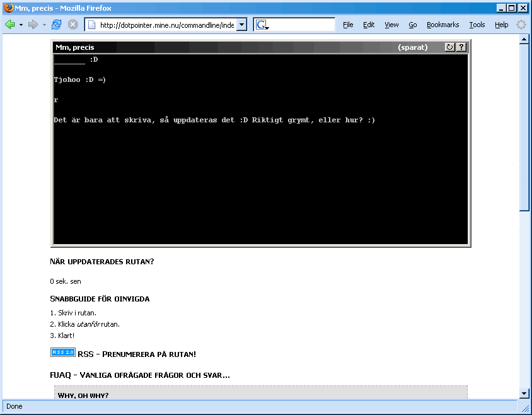Click inside the black terminal text area
Image resolution: width=532 pixels, height=415 pixels.
coord(260,183)
